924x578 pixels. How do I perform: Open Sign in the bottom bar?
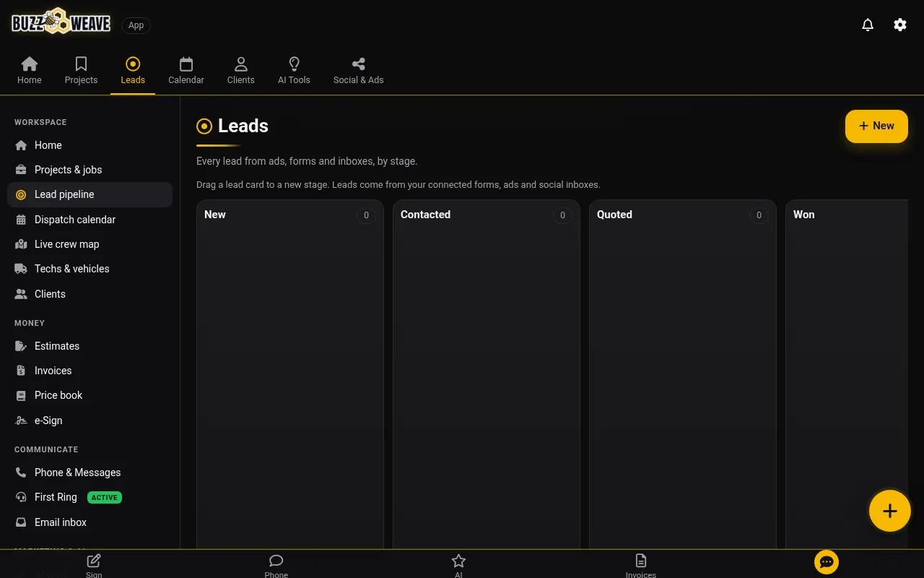tap(94, 565)
